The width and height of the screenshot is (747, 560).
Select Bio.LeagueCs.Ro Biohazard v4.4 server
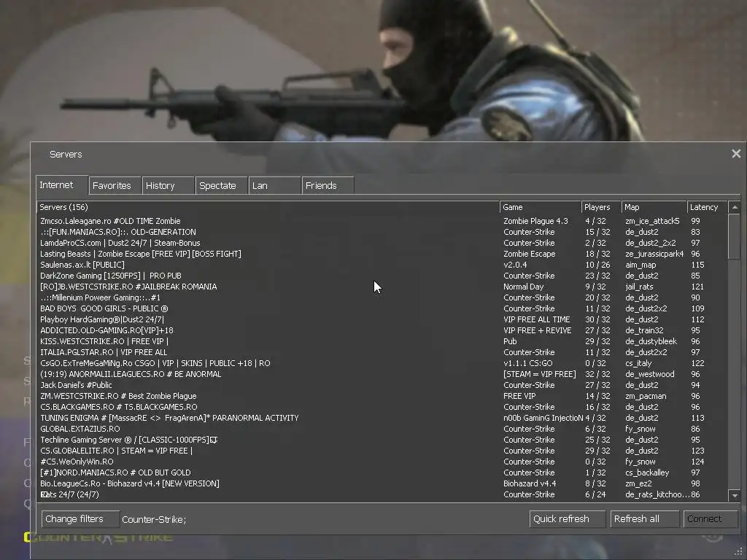(382, 484)
